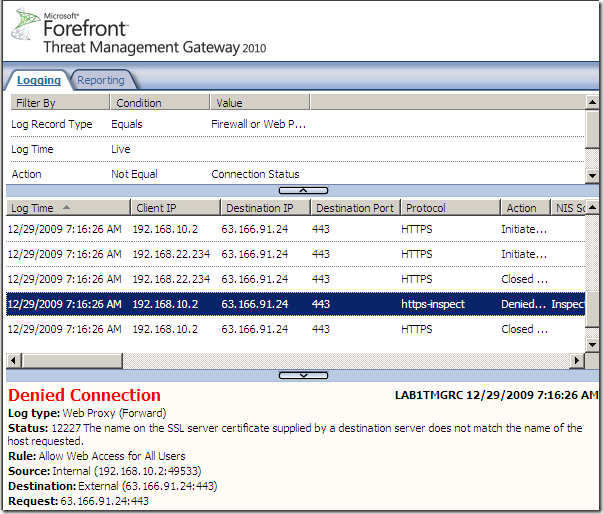
Task: Click the horizontal scroll right arrow
Action: coord(577,361)
